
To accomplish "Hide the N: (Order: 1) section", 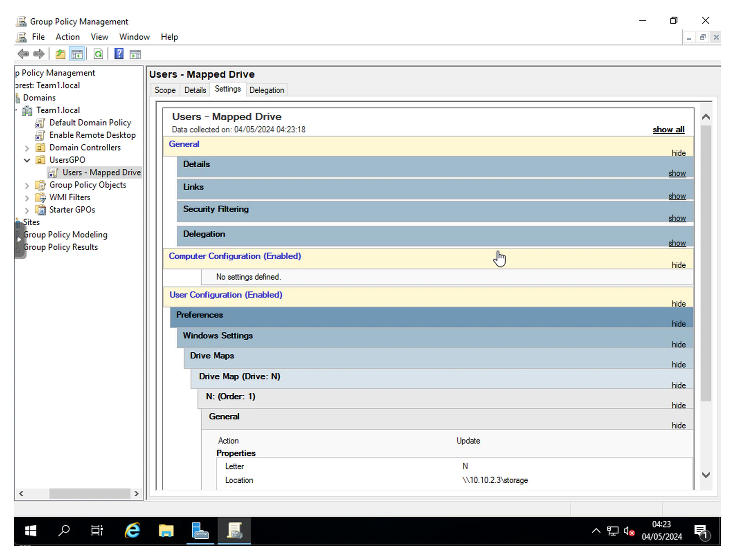I will (x=678, y=406).
